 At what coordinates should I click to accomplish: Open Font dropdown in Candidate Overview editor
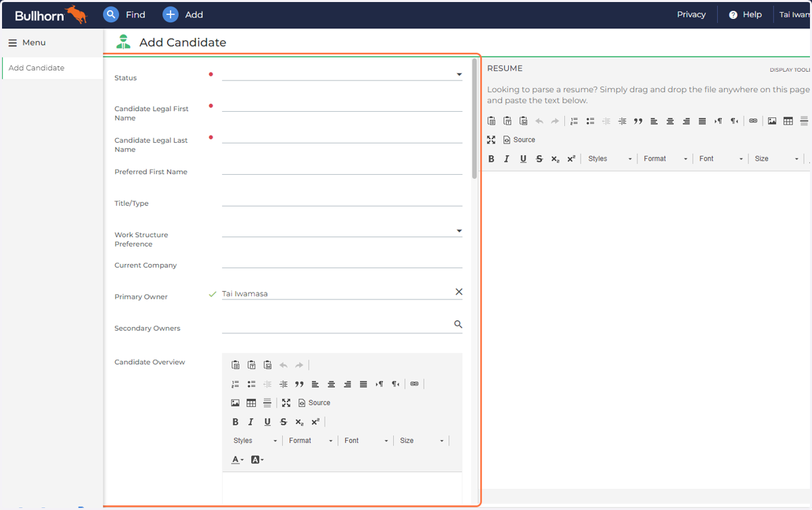pos(367,441)
